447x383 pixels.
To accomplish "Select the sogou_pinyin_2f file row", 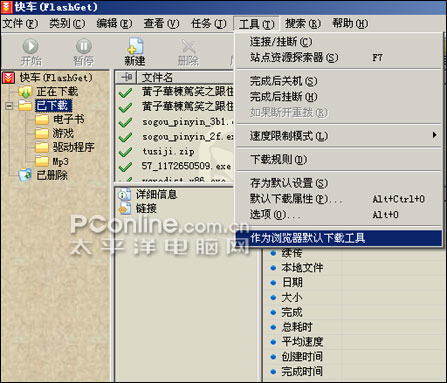I will point(175,137).
